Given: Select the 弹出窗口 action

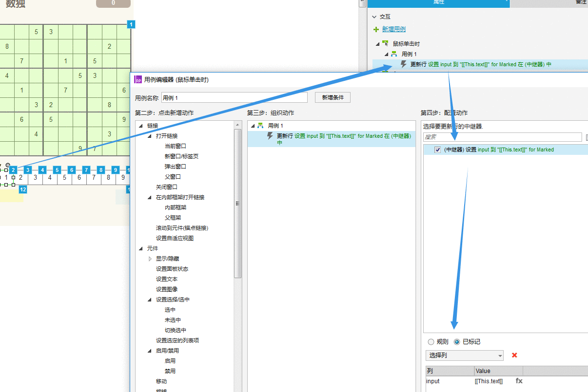Looking at the screenshot, I should (176, 167).
